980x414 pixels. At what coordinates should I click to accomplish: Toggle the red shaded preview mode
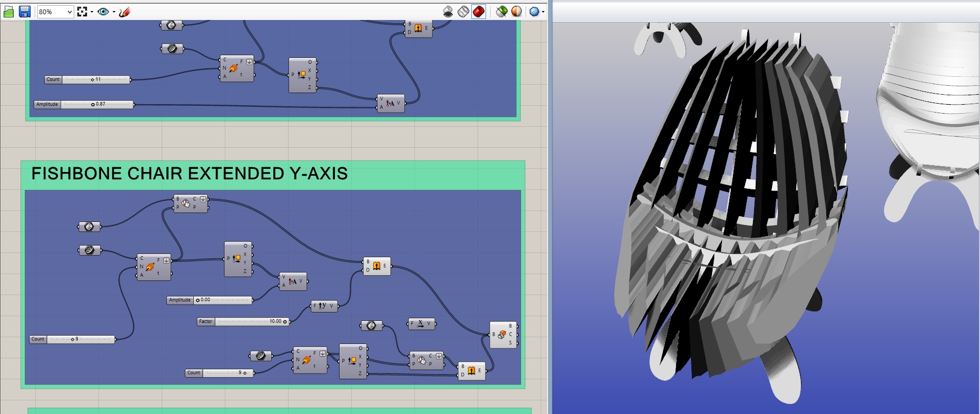coord(479,12)
